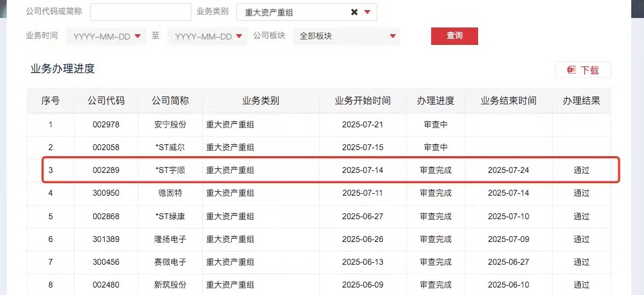Viewport: 644px width, 295px height.
Task: Click end date 2025-07-09
Action: click(x=508, y=239)
